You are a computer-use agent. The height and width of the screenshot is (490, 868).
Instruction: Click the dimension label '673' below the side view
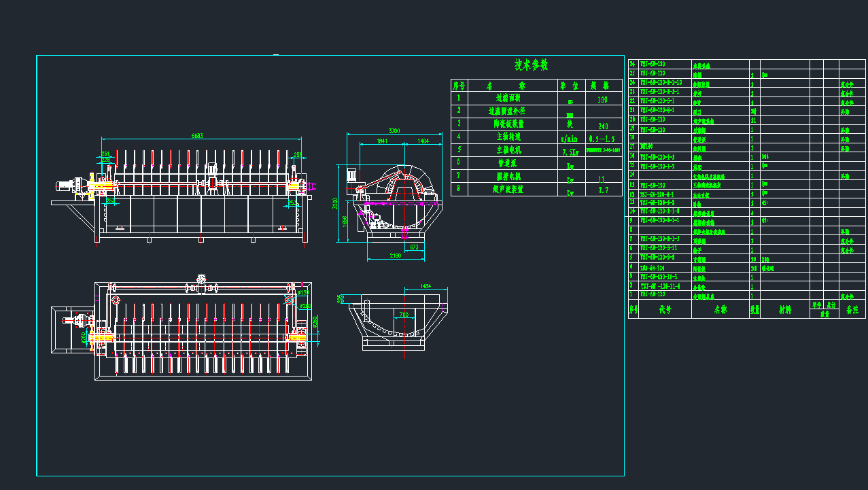coord(414,247)
